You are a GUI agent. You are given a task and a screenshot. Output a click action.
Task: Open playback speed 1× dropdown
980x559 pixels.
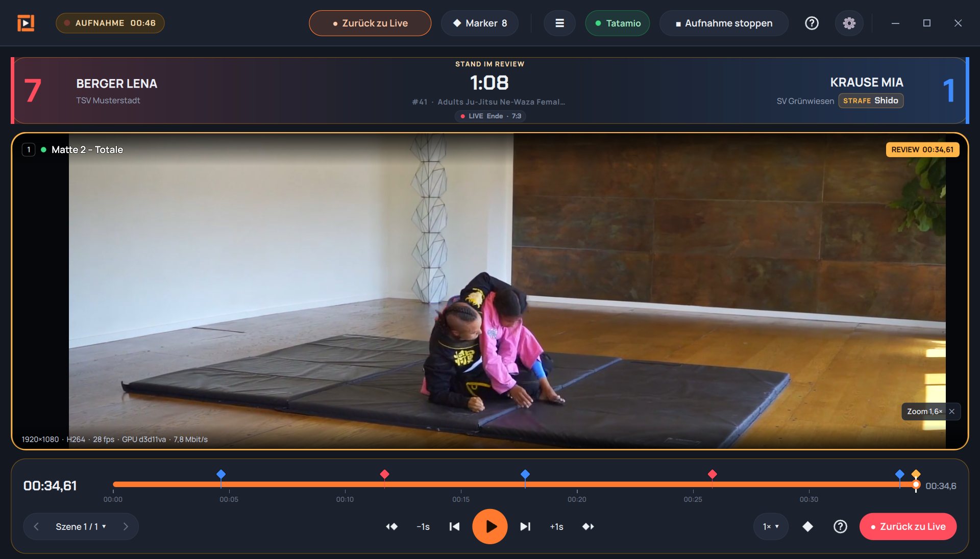771,526
